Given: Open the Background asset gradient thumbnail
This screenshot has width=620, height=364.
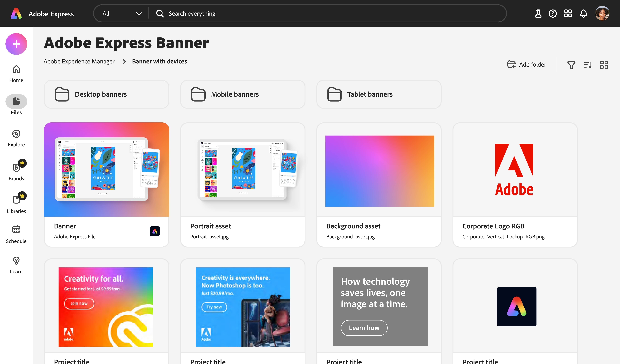Looking at the screenshot, I should pyautogui.click(x=380, y=171).
